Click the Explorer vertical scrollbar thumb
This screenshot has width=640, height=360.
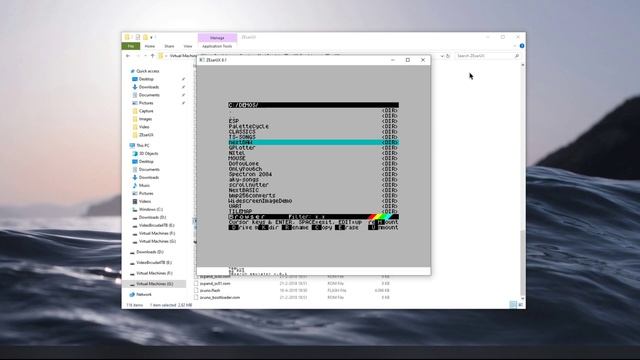(x=523, y=262)
